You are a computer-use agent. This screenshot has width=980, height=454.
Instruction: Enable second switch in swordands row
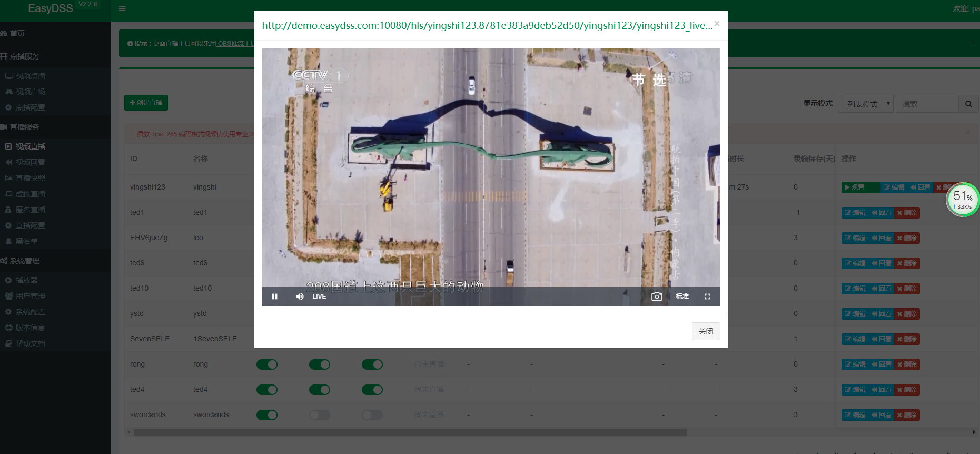point(320,415)
